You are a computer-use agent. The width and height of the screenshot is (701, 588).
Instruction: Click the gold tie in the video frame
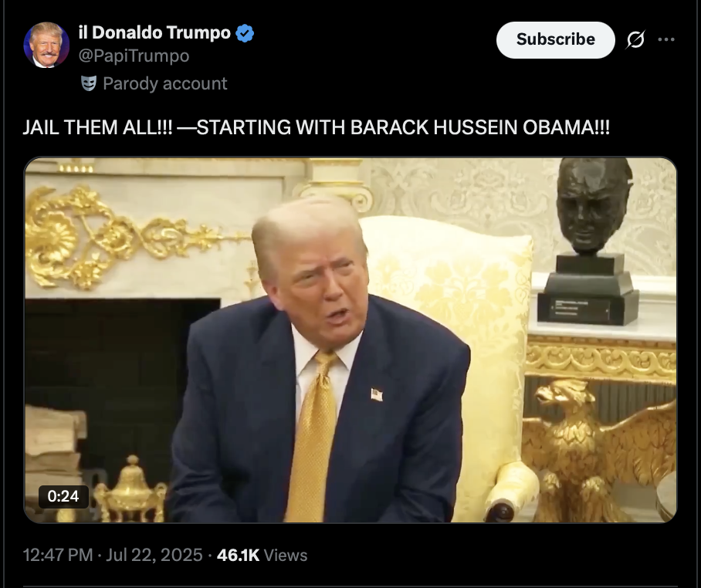313,438
